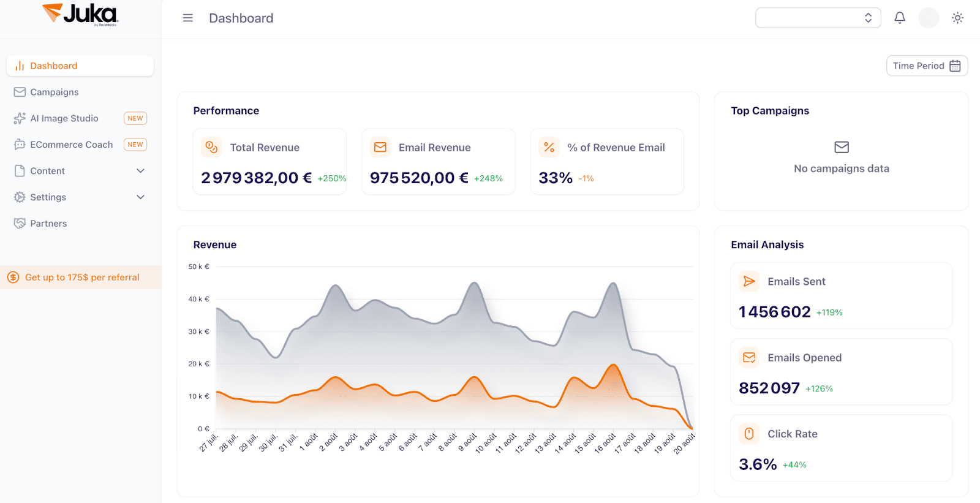This screenshot has width=980, height=503.
Task: Click the notification bell icon
Action: coord(899,18)
